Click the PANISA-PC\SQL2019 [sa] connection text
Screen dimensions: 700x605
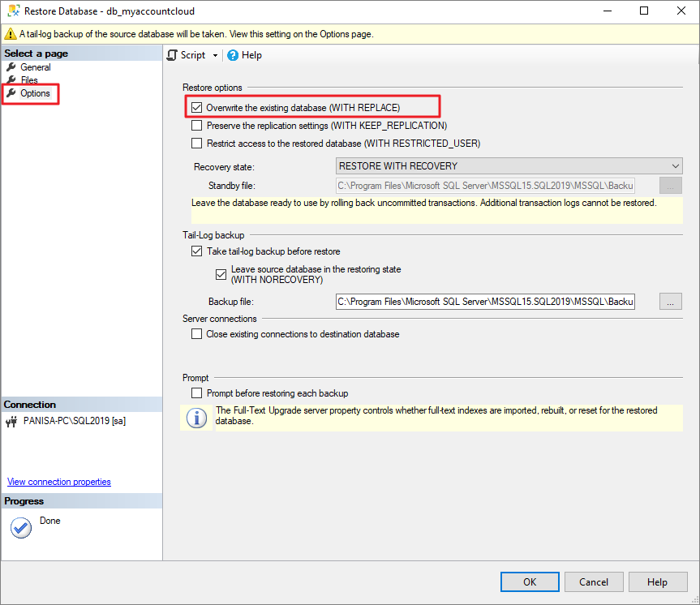[x=75, y=421]
